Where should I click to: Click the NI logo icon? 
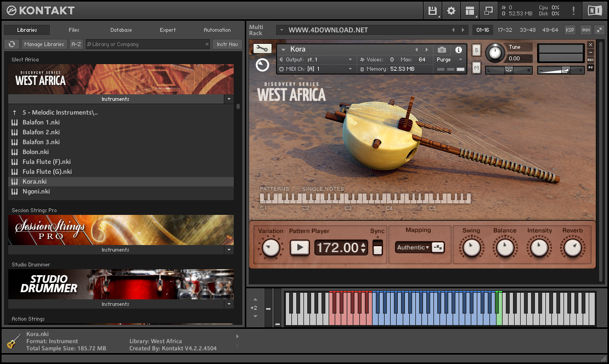(595, 10)
